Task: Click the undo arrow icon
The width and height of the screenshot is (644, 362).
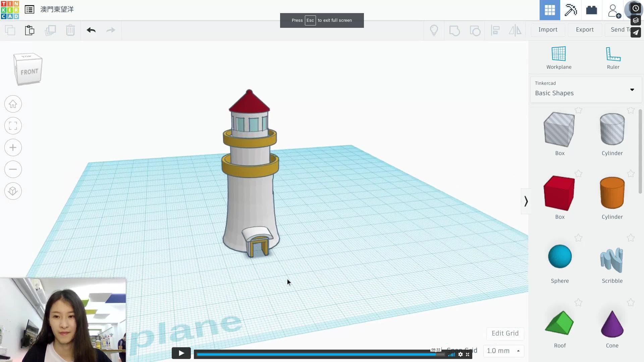Action: click(x=91, y=30)
